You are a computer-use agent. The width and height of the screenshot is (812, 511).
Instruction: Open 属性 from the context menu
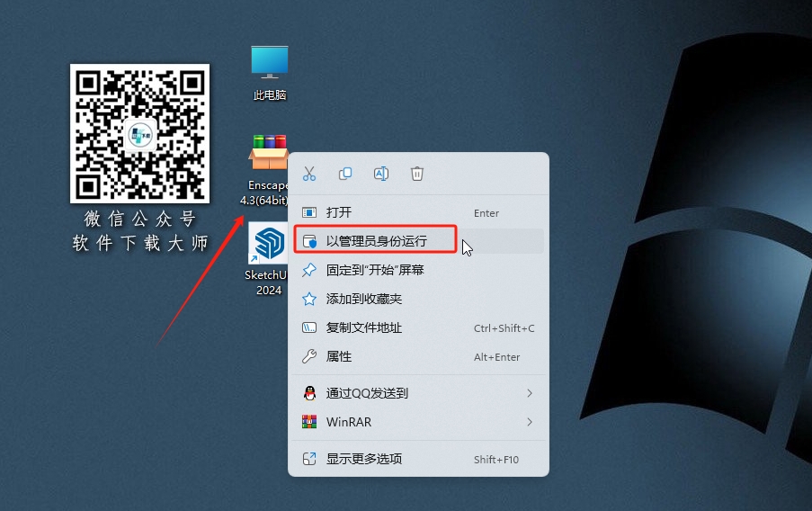point(418,356)
